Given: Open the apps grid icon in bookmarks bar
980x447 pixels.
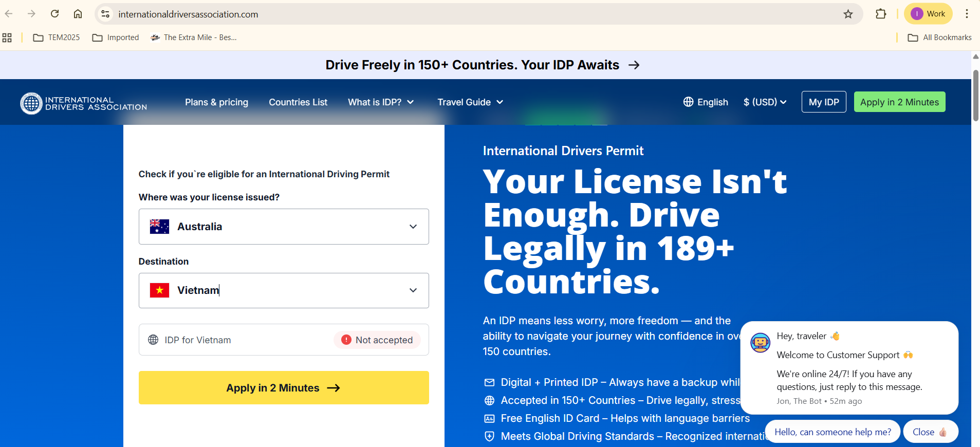Looking at the screenshot, I should (x=7, y=38).
